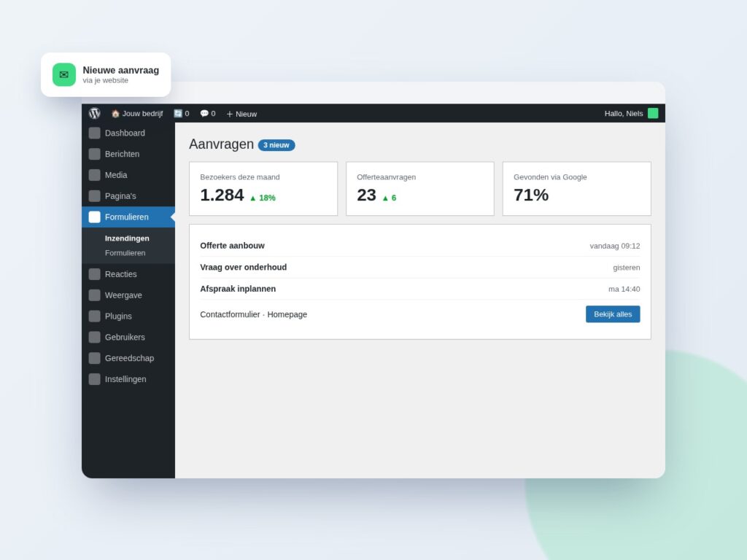Image resolution: width=747 pixels, height=560 pixels.
Task: Click the ma 14:40 timestamp
Action: (624, 289)
